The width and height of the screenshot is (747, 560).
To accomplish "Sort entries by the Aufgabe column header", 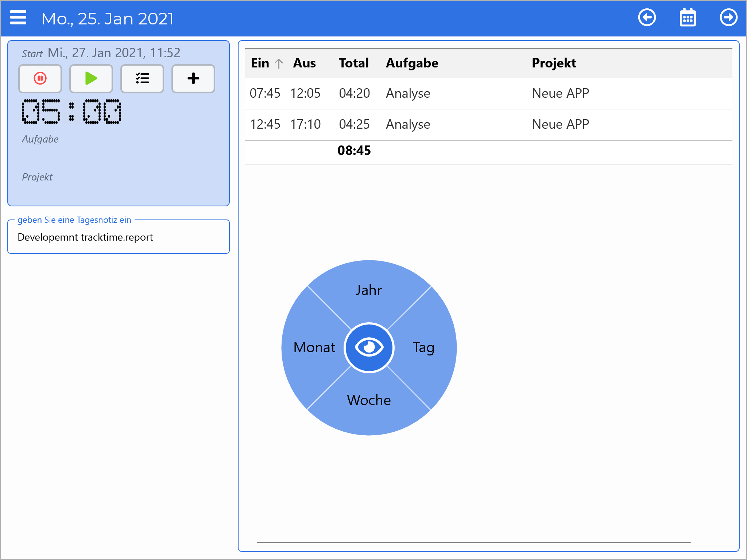I will 412,63.
